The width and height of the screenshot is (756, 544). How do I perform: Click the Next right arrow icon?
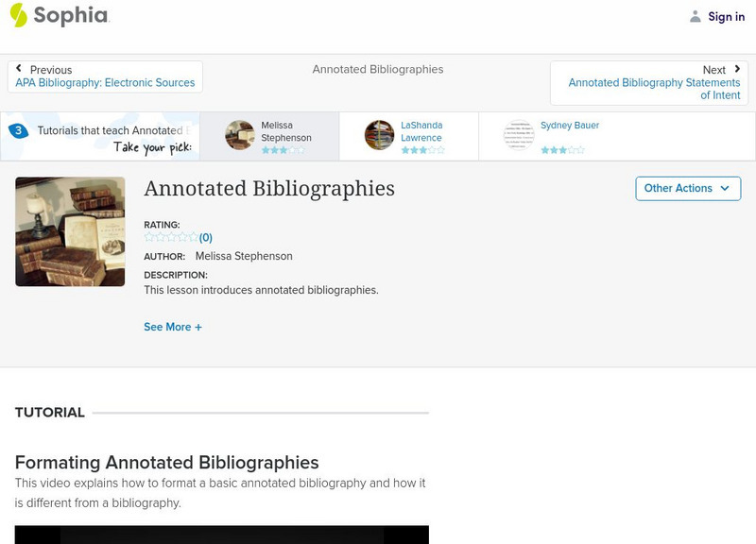(737, 69)
